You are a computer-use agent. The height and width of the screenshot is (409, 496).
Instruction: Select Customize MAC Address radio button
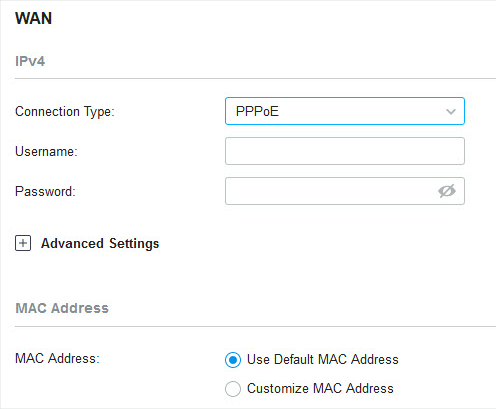233,389
